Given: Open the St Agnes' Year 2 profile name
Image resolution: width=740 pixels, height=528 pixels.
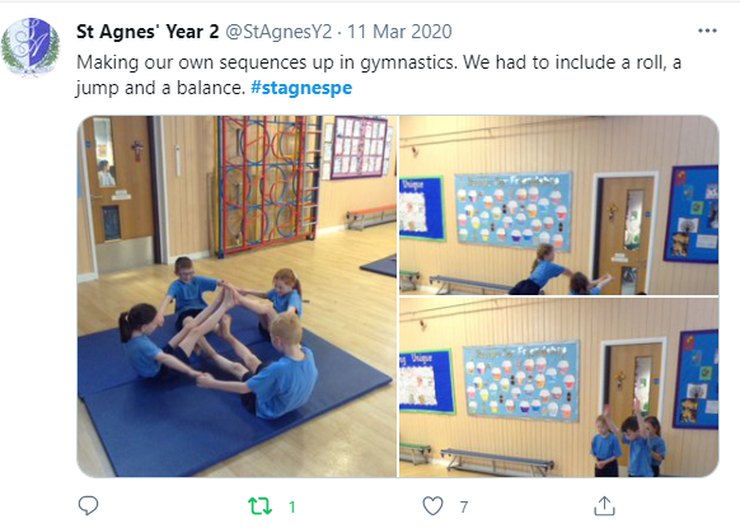Looking at the screenshot, I should [x=148, y=32].
